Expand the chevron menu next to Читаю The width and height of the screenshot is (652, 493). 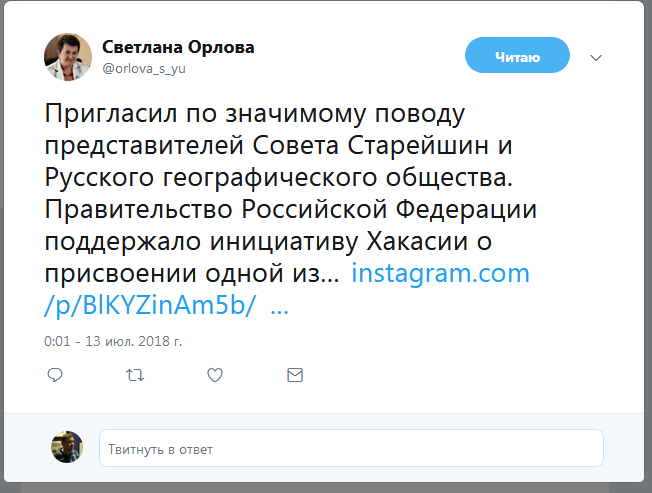(596, 57)
